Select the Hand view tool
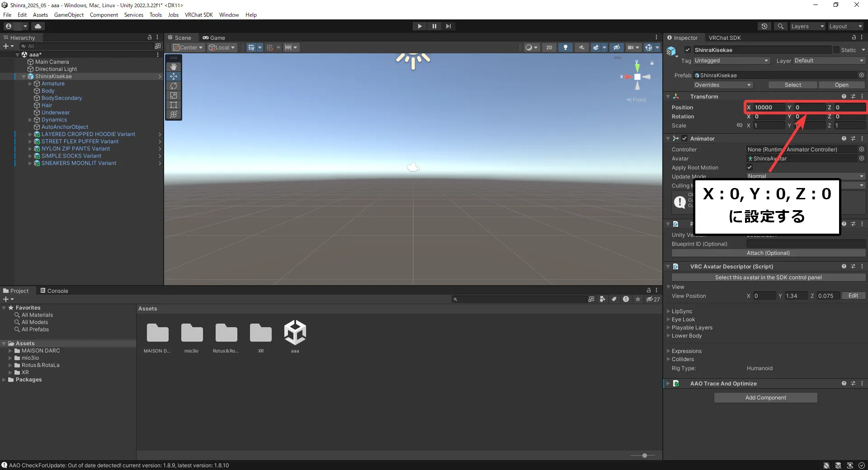The image size is (868, 470). (x=174, y=67)
